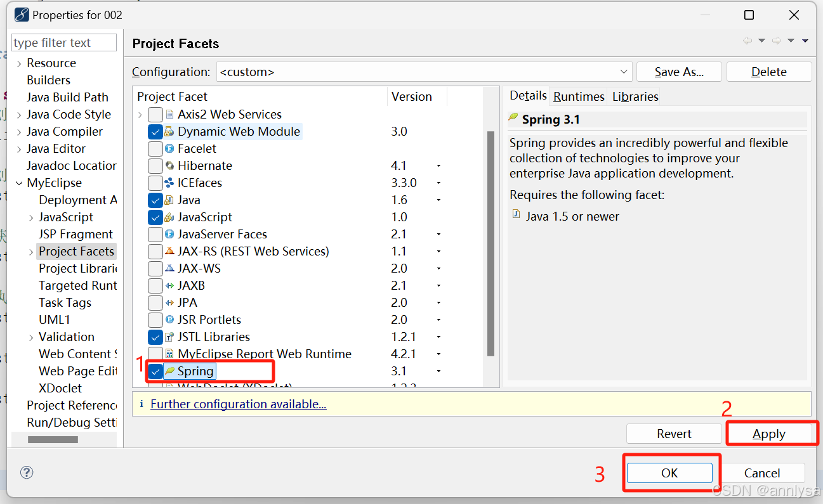Screen dimensions: 823x504
Task: Select Java Build Path in the tree
Action: 67,98
